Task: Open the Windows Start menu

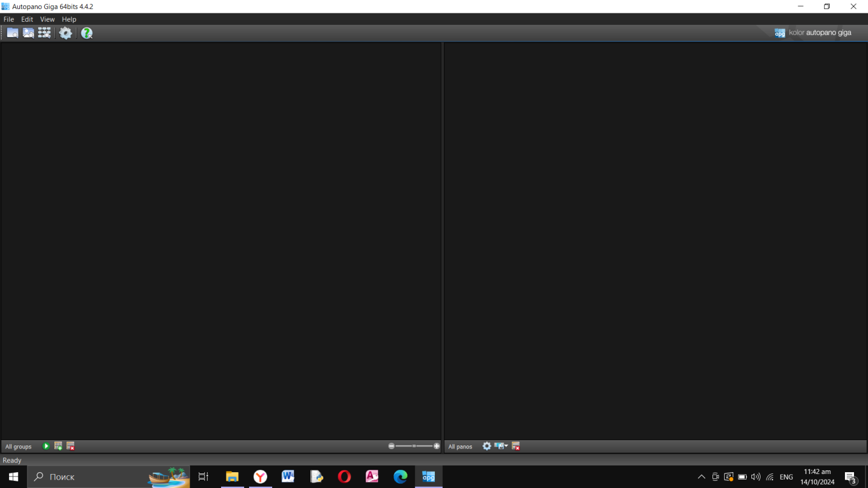Action: point(13,477)
